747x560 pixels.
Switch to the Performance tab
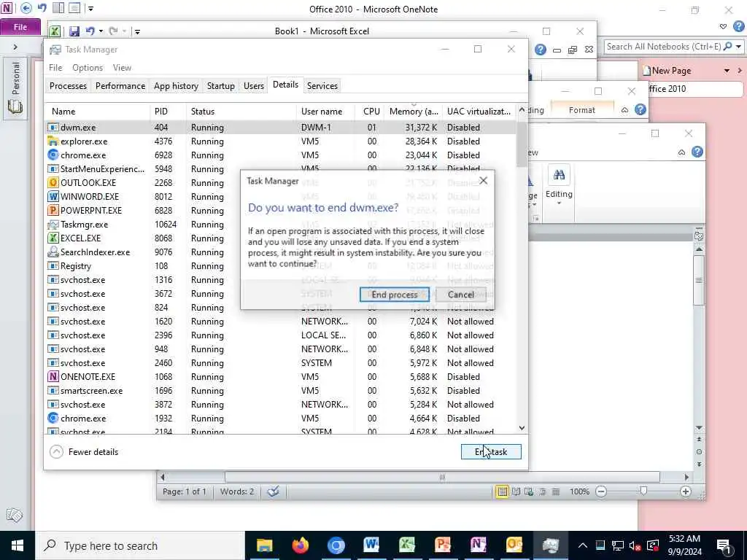[x=120, y=86]
